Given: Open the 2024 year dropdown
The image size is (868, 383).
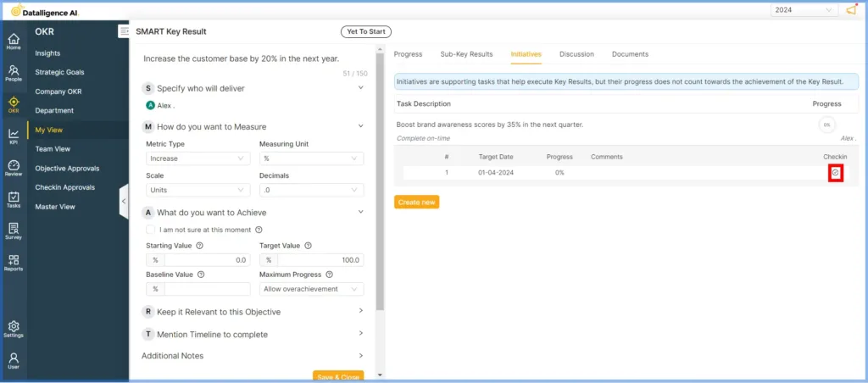Looking at the screenshot, I should (x=804, y=10).
